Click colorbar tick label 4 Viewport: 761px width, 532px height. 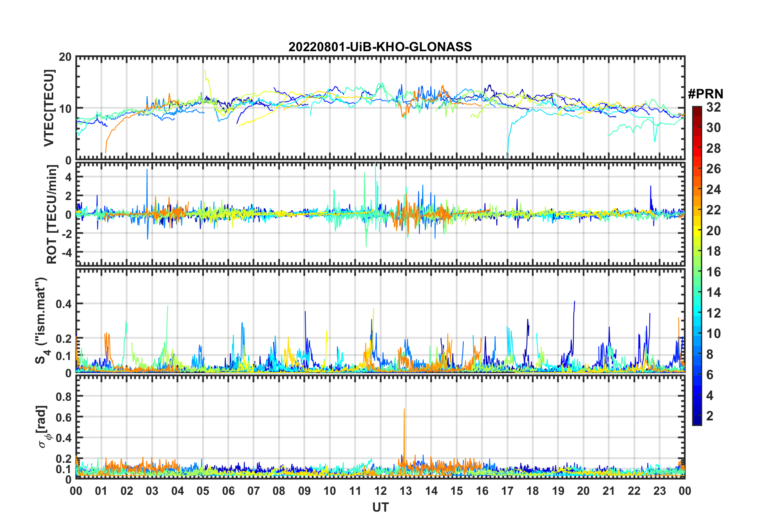tap(710, 395)
